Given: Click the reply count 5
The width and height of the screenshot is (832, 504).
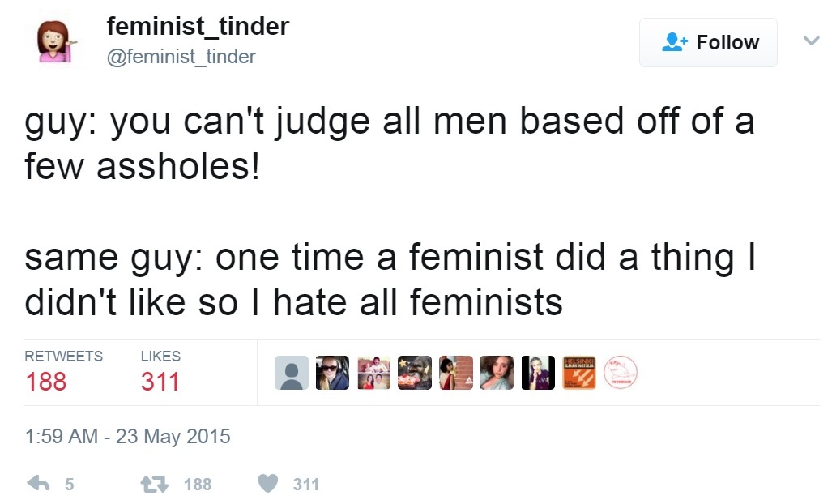Looking at the screenshot, I should tap(70, 484).
